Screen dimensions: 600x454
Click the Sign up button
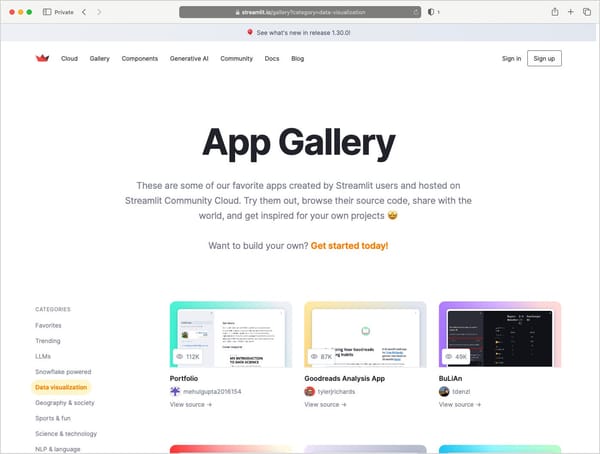pos(544,58)
